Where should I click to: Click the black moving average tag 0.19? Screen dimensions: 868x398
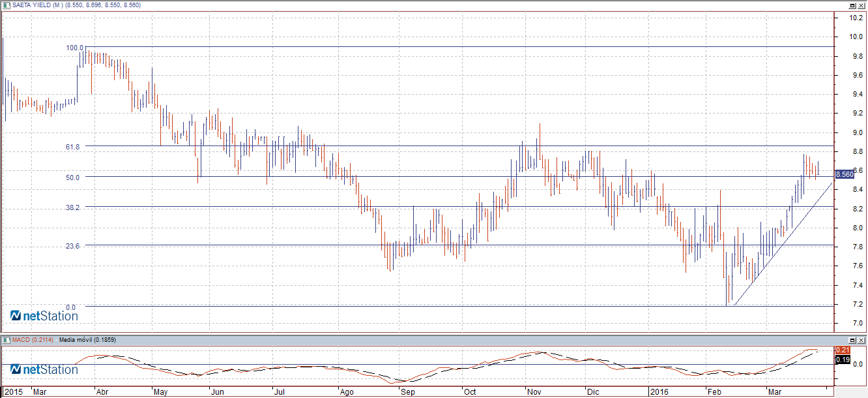(x=841, y=360)
